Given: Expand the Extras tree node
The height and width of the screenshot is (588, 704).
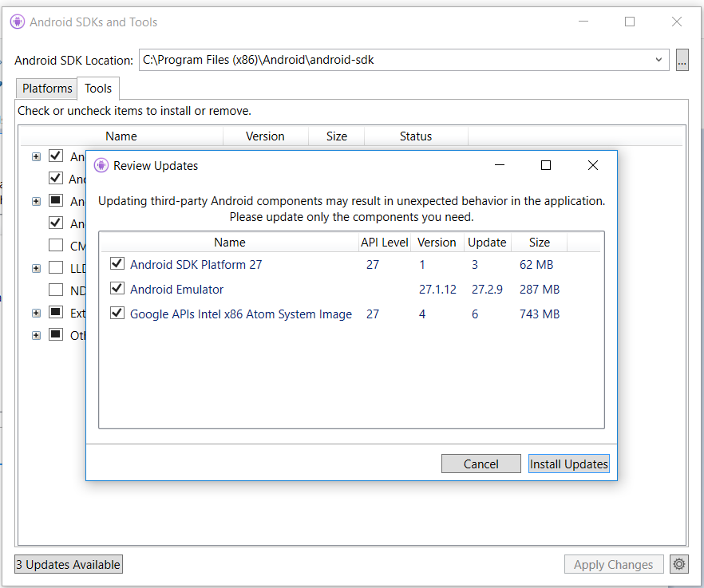Looking at the screenshot, I should point(36,313).
